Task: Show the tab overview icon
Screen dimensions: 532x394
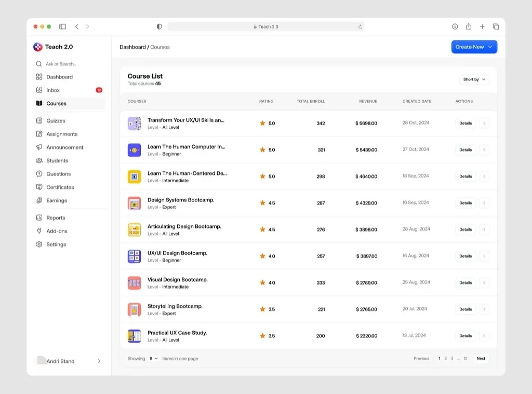Action: [x=496, y=26]
